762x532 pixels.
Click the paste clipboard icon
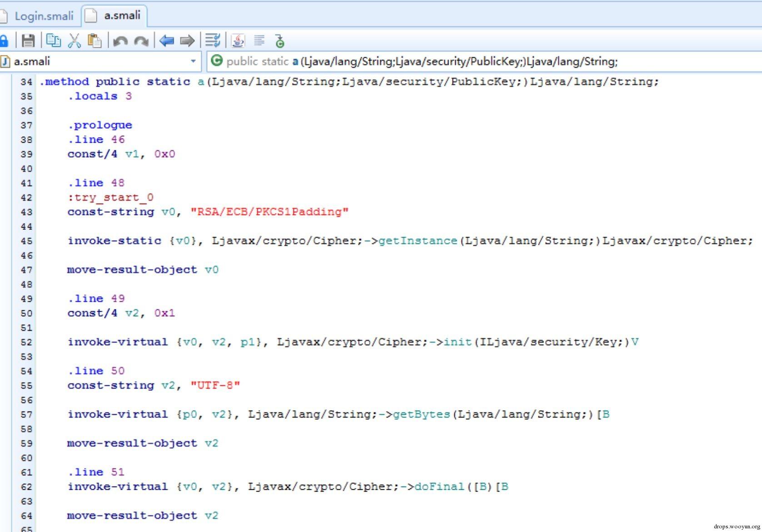click(x=95, y=41)
